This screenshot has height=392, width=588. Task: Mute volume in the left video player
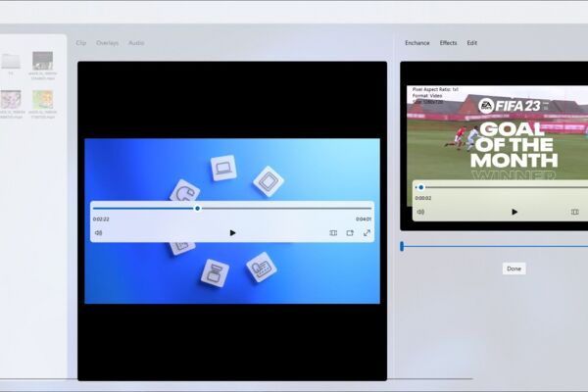(98, 233)
